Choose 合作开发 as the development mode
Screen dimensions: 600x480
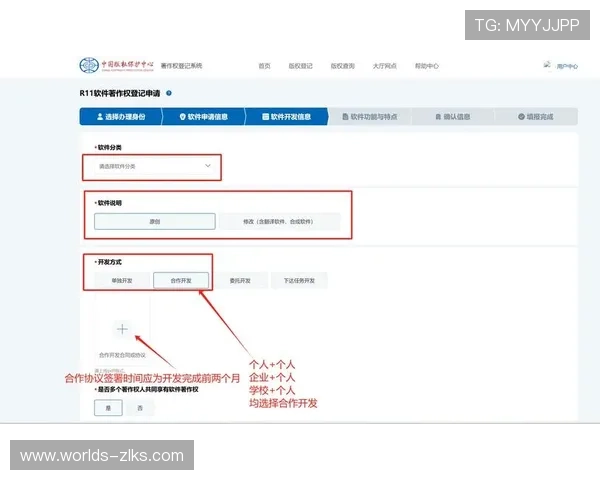click(181, 281)
